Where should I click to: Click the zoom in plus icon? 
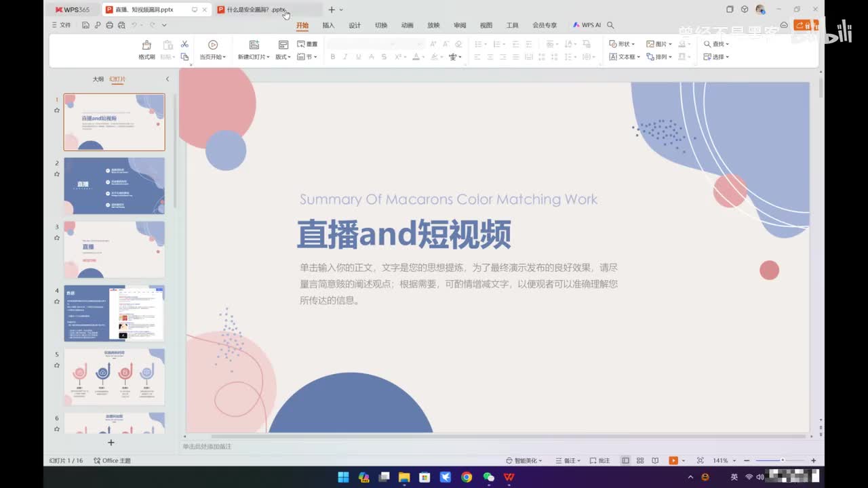click(813, 460)
